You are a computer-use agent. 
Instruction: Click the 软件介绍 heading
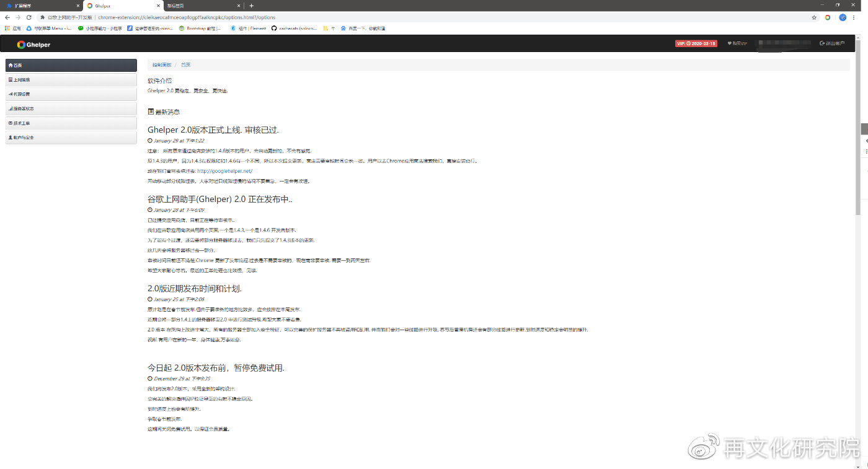(159, 81)
